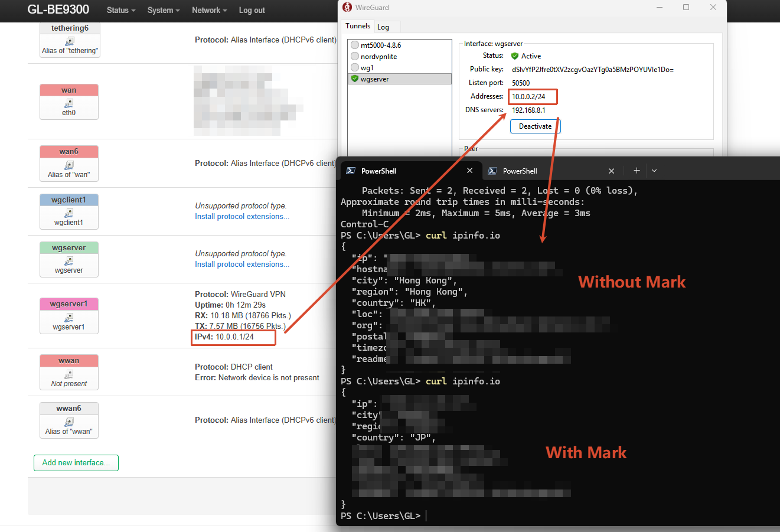
Task: Click the wwan error Network device not present
Action: point(257,378)
